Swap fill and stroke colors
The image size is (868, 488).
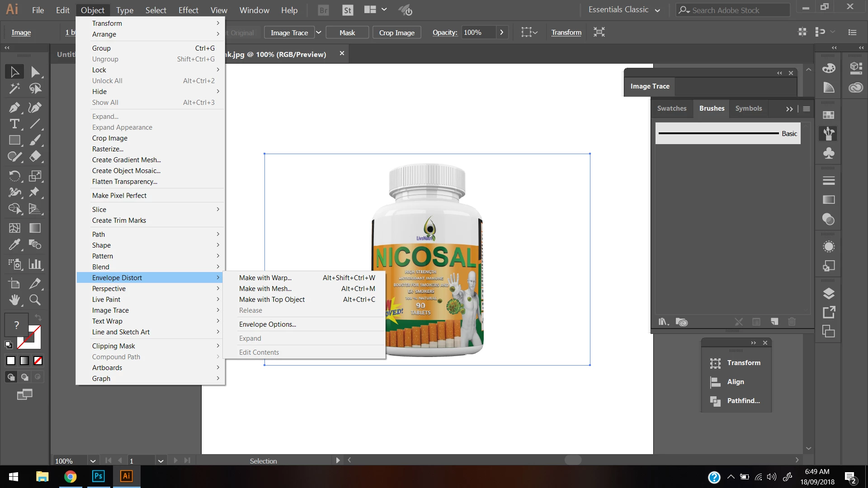coord(38,317)
